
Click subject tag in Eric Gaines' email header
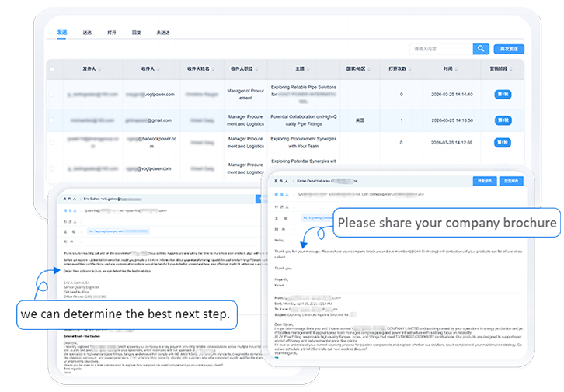[118, 231]
